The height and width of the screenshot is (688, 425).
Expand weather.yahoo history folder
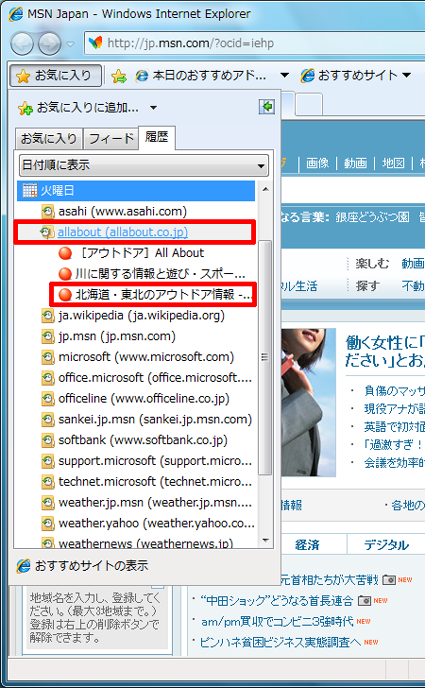(147, 523)
